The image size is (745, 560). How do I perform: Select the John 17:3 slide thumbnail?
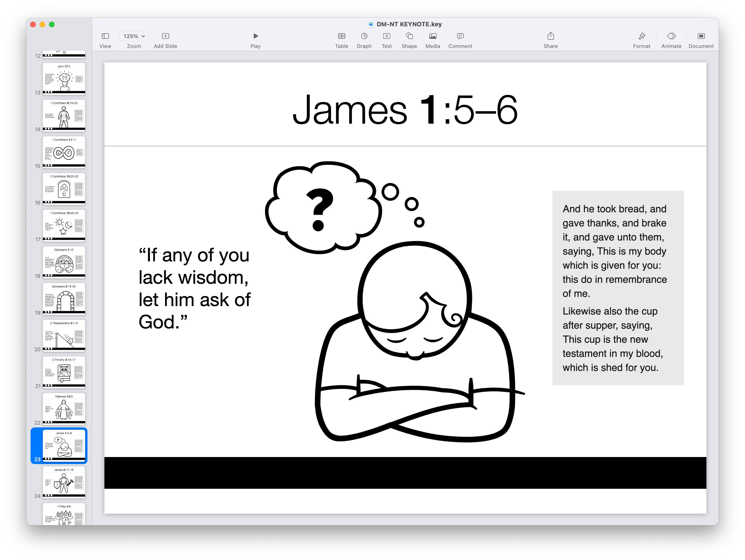(64, 78)
